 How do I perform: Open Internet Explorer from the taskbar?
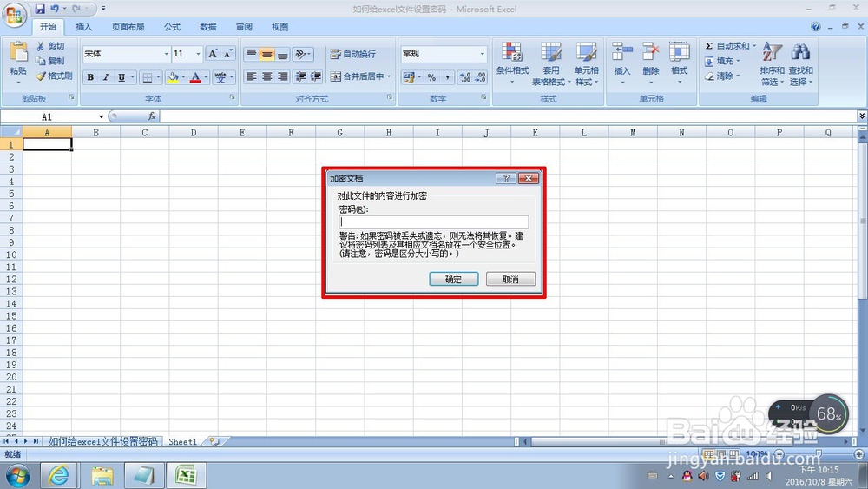point(59,475)
